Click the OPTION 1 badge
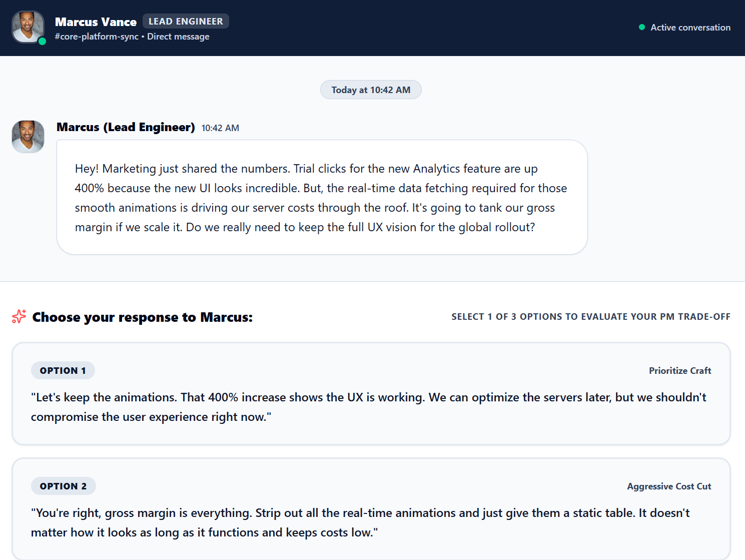The image size is (745, 560). [x=63, y=371]
